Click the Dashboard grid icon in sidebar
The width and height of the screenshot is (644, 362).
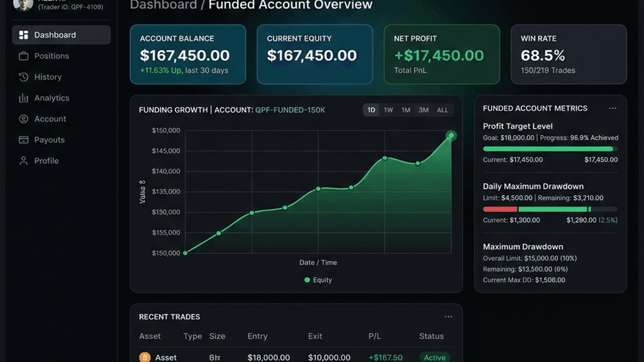coord(23,35)
